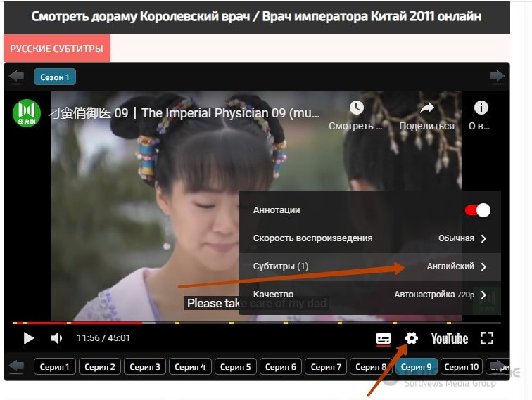Image resolution: width=532 pixels, height=400 pixels.
Task: Open episode Серия 10
Action: [x=462, y=367]
